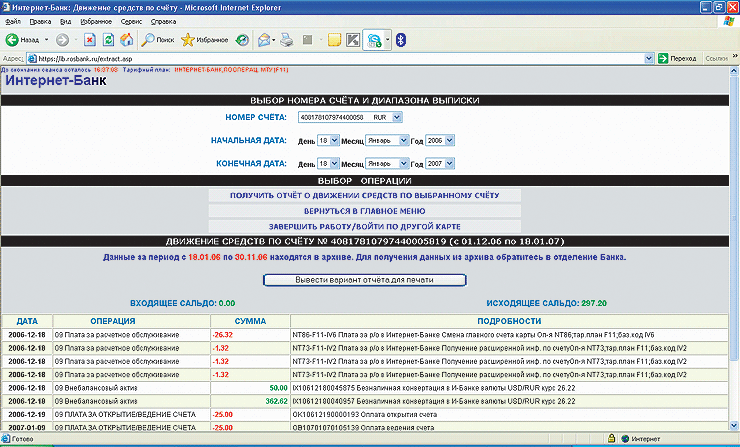Click the gray Edit toolbar icon

308,40
